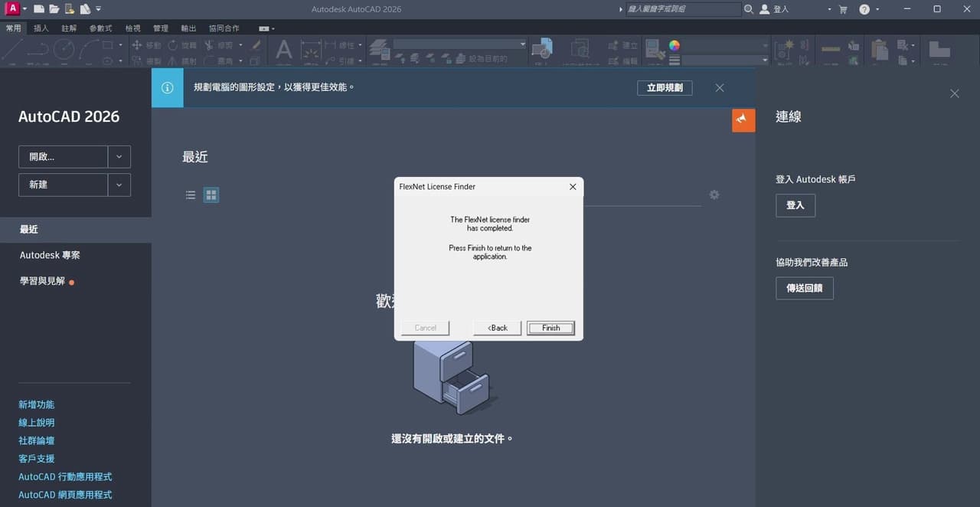Image resolution: width=980 pixels, height=507 pixels.
Task: Click the info icon on the notification banner
Action: coord(167,88)
